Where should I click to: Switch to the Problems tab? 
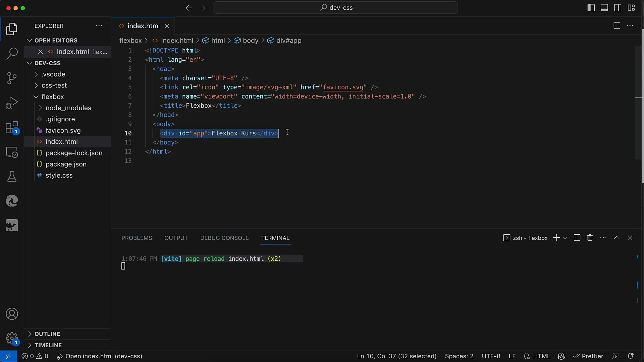[137, 238]
